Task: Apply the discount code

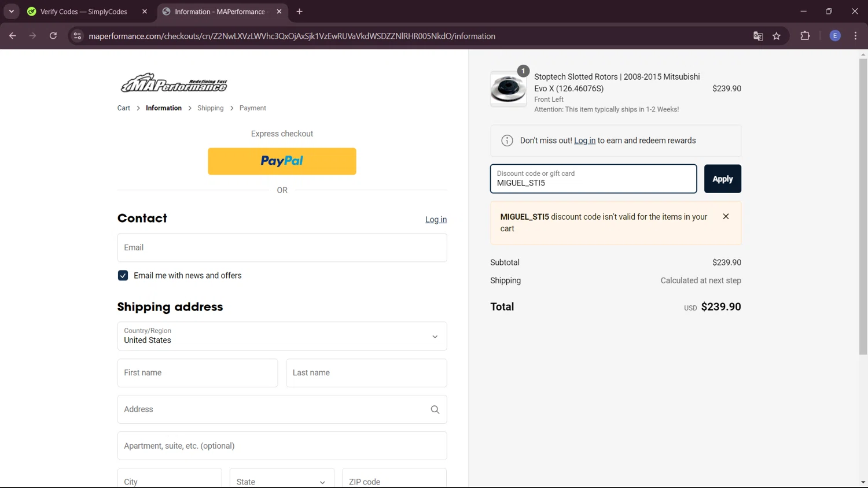Action: [x=722, y=179]
